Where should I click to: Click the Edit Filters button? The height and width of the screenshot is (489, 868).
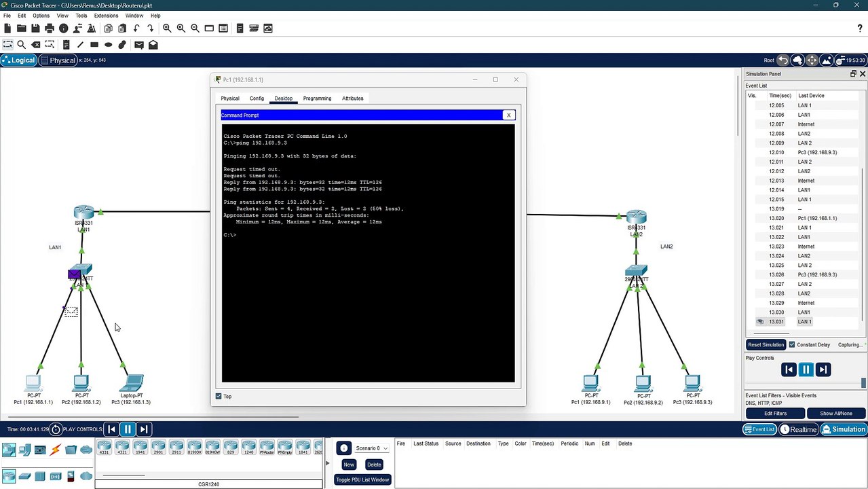point(775,414)
